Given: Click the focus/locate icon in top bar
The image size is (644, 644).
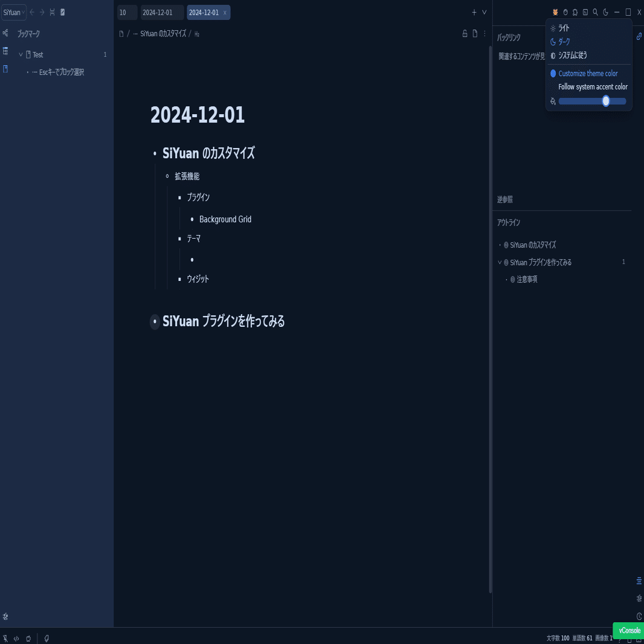Looking at the screenshot, I should [x=52, y=12].
